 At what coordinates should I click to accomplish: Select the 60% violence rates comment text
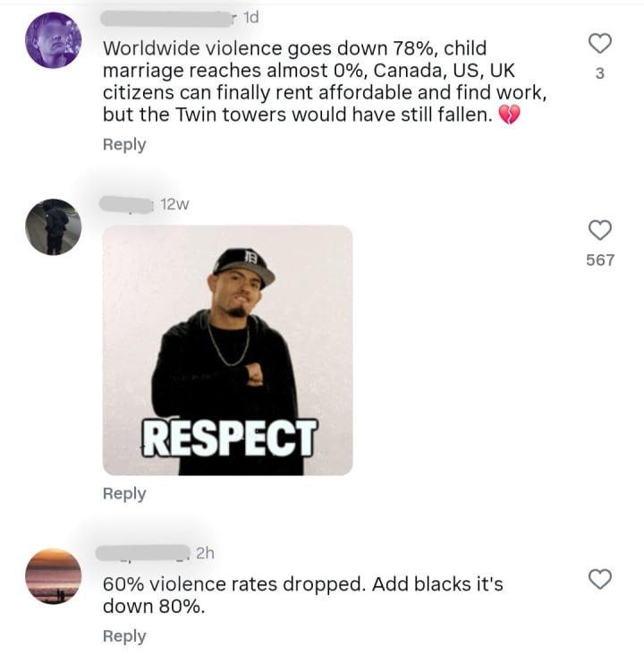coord(302,595)
